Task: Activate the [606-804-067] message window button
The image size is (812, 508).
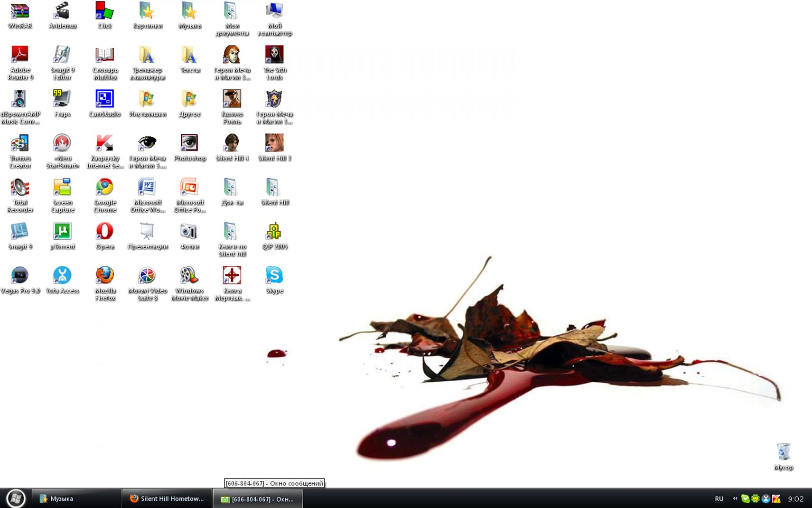Action: coord(258,499)
